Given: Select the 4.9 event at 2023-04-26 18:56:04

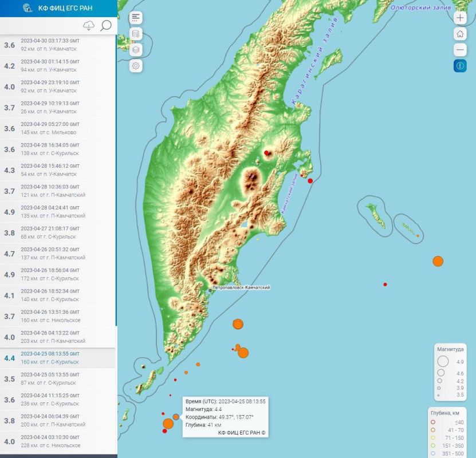Looking at the screenshot, I should coord(58,275).
